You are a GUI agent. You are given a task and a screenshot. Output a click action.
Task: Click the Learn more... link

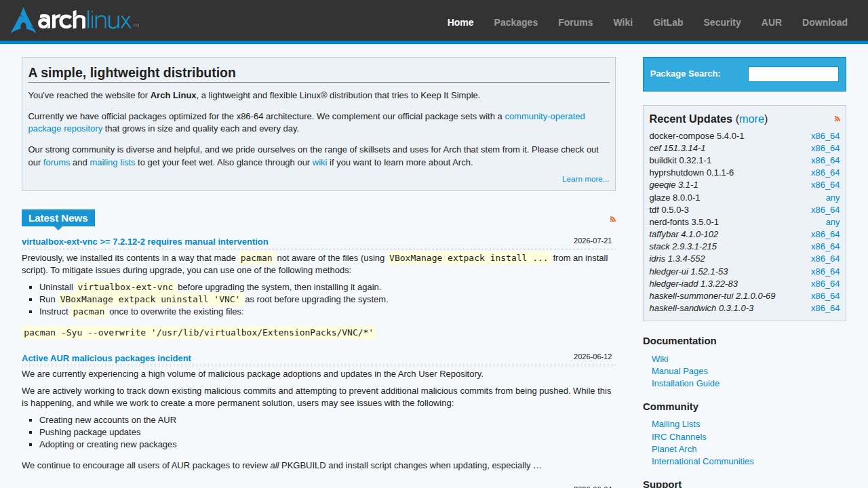[x=585, y=179]
